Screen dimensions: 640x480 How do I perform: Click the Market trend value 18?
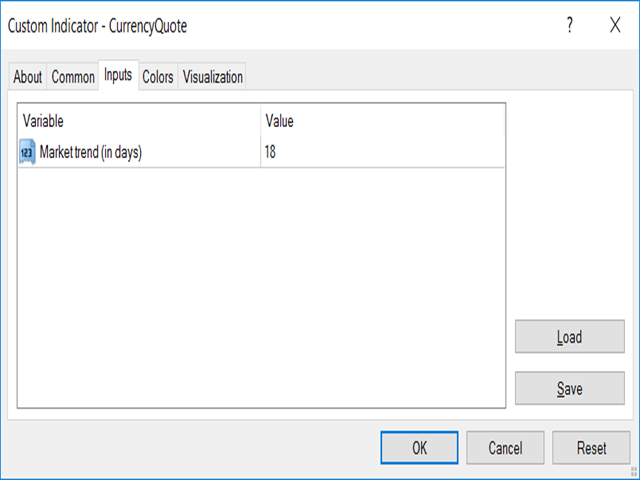[271, 153]
